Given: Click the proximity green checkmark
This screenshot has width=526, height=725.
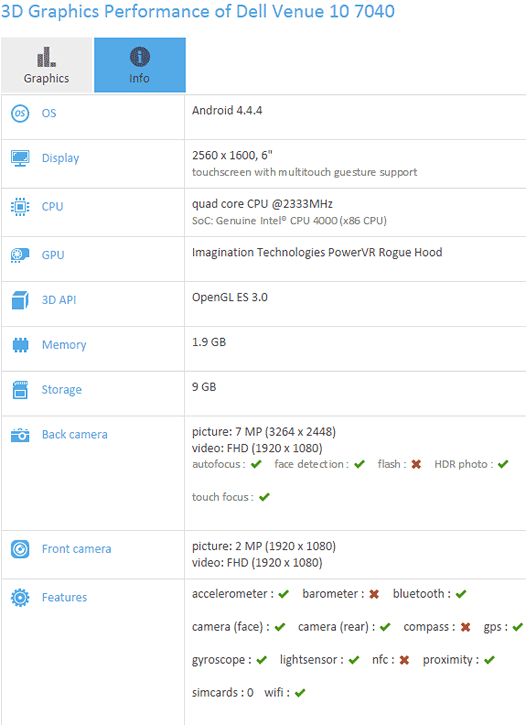Looking at the screenshot, I should coord(489,660).
